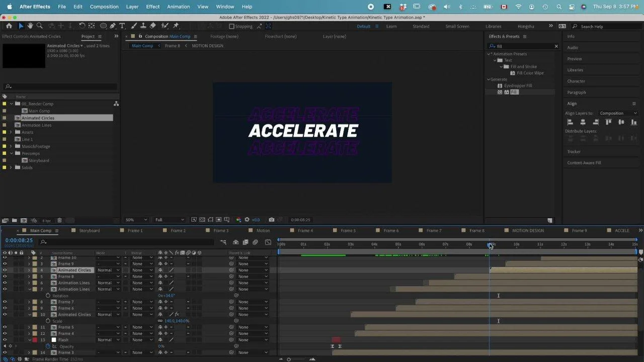This screenshot has width=644, height=362.
Task: Select the Clone Stamp tool
Action: point(143,26)
